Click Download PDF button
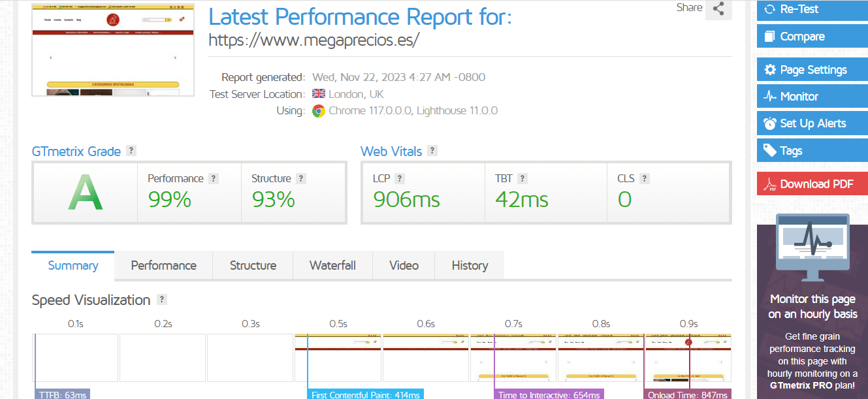The height and width of the screenshot is (399, 868). tap(812, 184)
